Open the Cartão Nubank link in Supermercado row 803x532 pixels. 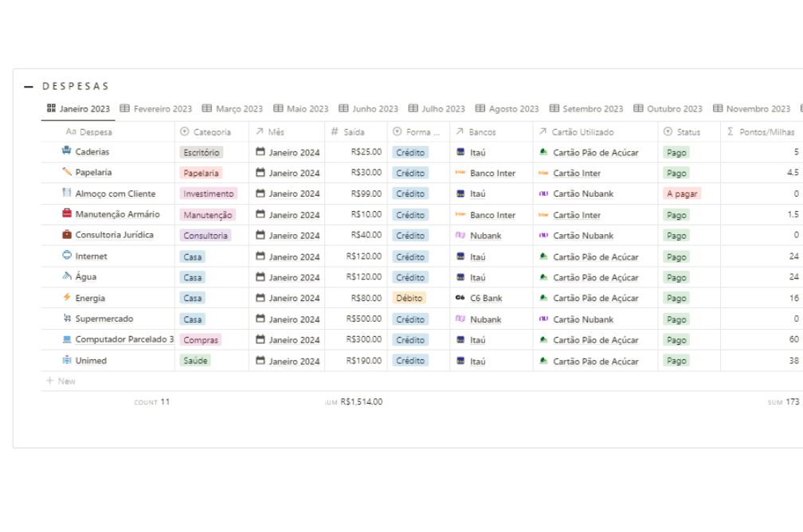(x=583, y=319)
